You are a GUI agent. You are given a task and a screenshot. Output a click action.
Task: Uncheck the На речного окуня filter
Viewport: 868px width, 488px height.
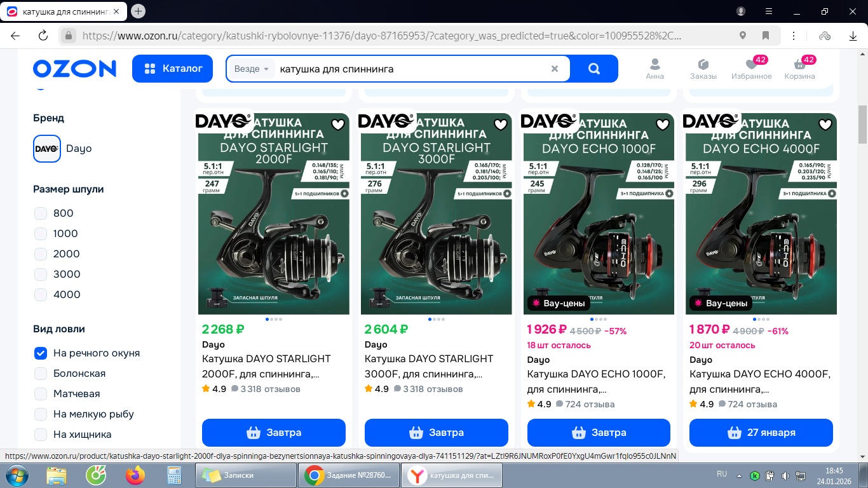tap(41, 353)
